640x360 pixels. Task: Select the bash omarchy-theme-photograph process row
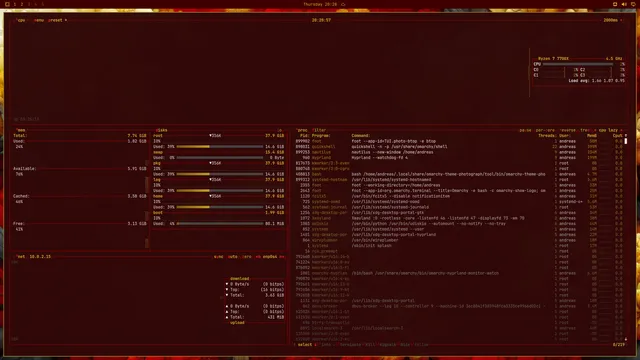pyautogui.click(x=459, y=174)
